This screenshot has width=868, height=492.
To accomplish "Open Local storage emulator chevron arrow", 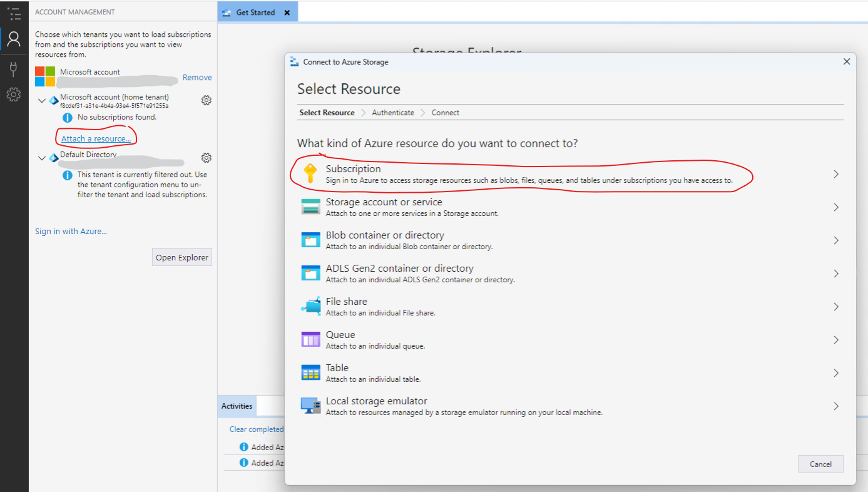I will coord(836,406).
